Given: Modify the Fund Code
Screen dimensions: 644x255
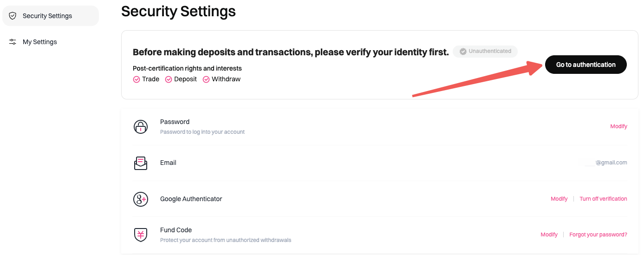Looking at the screenshot, I should [549, 235].
